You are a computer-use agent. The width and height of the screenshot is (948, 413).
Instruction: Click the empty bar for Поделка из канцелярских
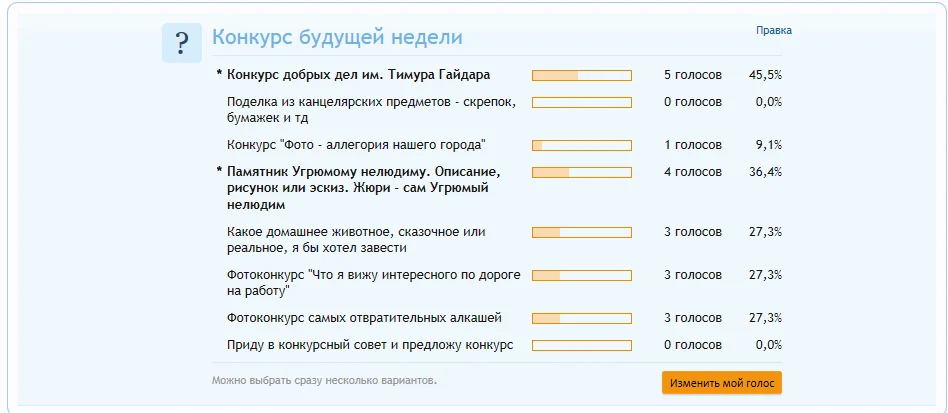[582, 102]
